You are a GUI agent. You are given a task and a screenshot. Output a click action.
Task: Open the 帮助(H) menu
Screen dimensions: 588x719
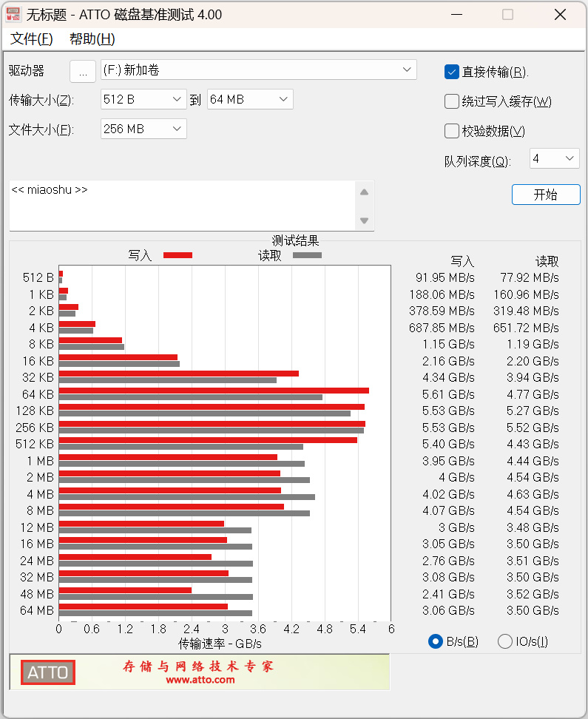point(92,39)
